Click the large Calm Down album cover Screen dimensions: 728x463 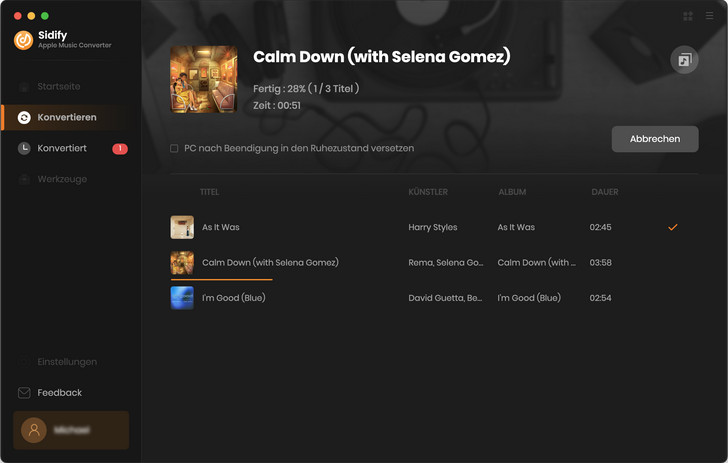(204, 79)
